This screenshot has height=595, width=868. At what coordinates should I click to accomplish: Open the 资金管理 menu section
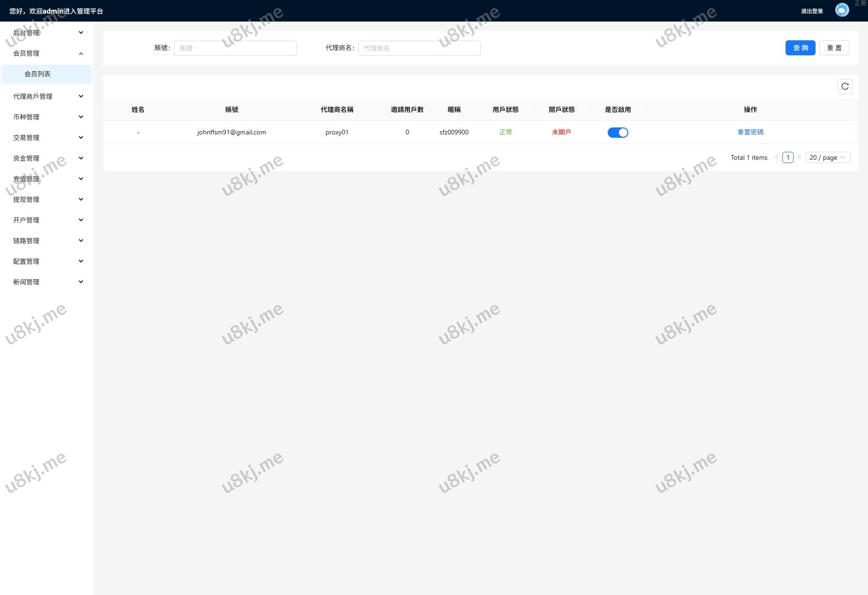click(x=47, y=158)
